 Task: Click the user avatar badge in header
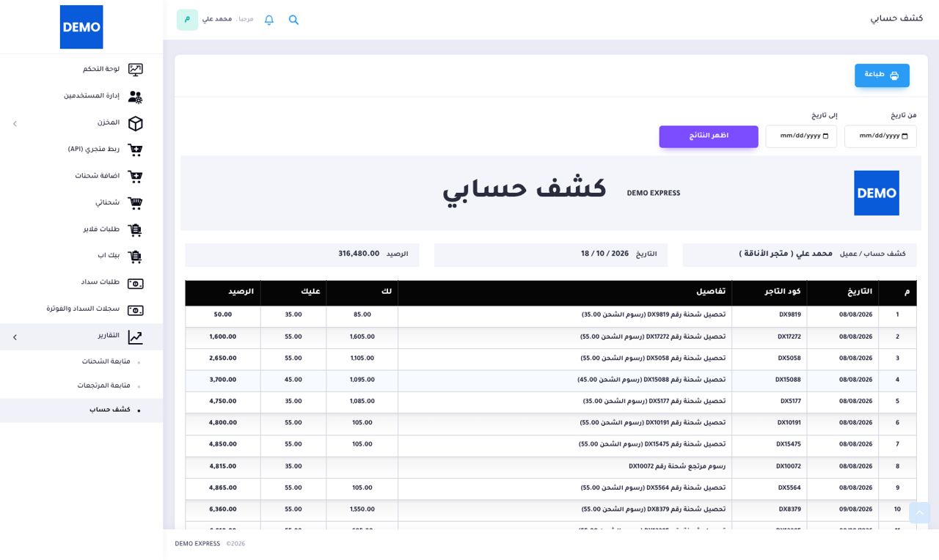click(x=187, y=20)
